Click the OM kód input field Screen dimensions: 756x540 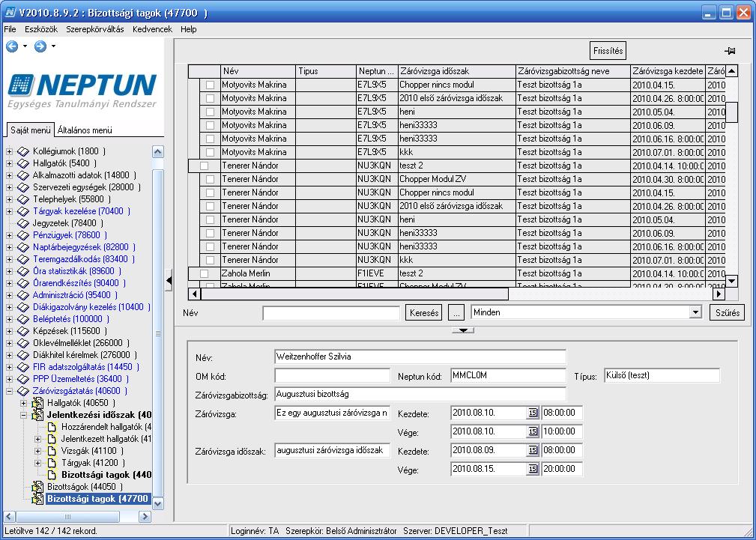tap(332, 375)
